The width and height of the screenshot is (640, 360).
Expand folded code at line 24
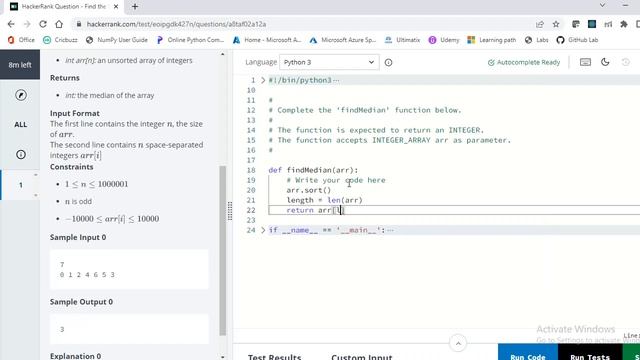[263, 230]
